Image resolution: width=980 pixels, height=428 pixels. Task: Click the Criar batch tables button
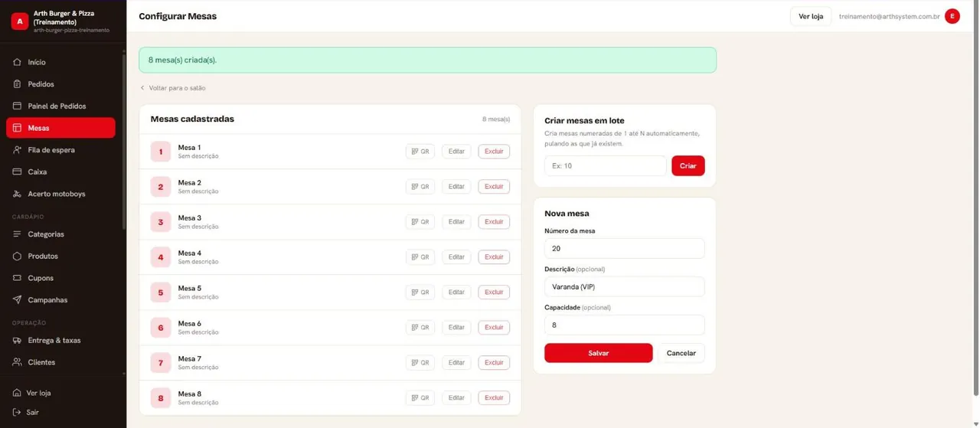[x=688, y=166]
